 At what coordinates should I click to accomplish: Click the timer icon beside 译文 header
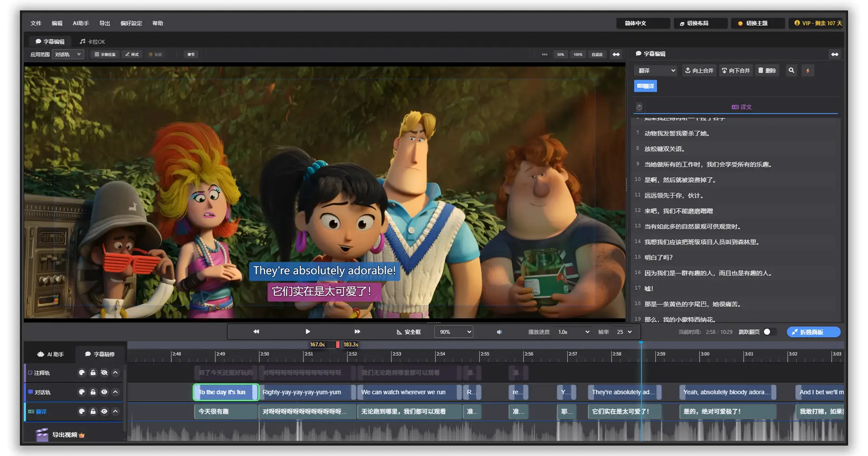point(639,107)
